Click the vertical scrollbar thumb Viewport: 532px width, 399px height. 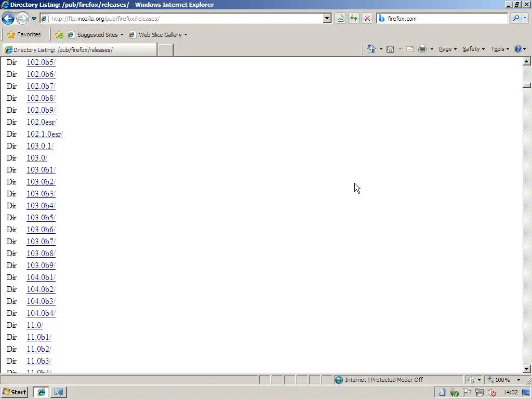click(x=527, y=85)
